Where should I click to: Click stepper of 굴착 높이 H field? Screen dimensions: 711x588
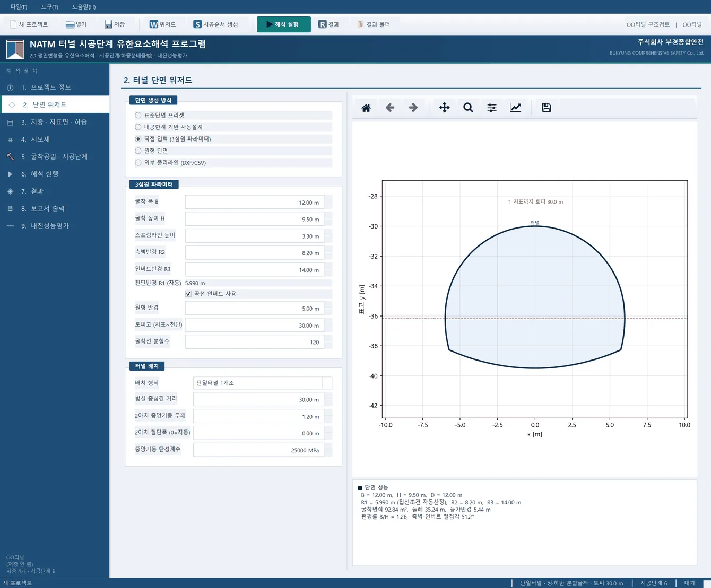(x=328, y=219)
